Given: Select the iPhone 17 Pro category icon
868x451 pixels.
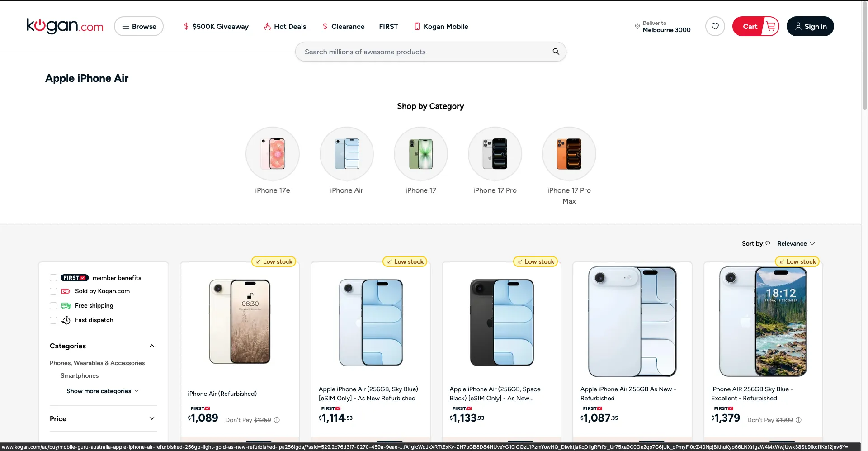Looking at the screenshot, I should (x=495, y=153).
